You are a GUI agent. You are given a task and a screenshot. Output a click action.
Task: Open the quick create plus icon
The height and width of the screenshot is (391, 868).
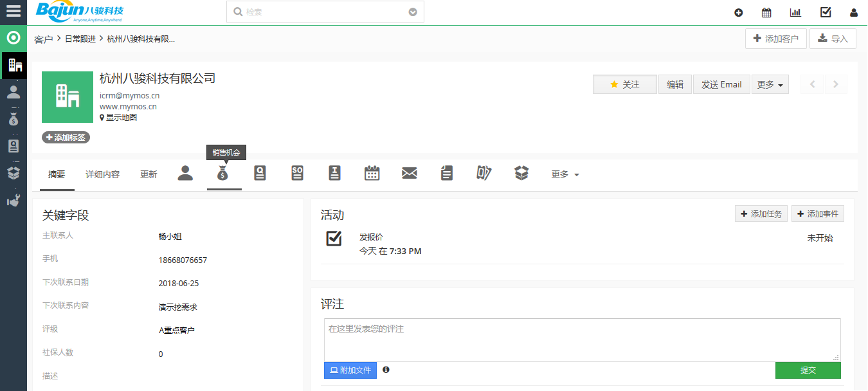[738, 12]
